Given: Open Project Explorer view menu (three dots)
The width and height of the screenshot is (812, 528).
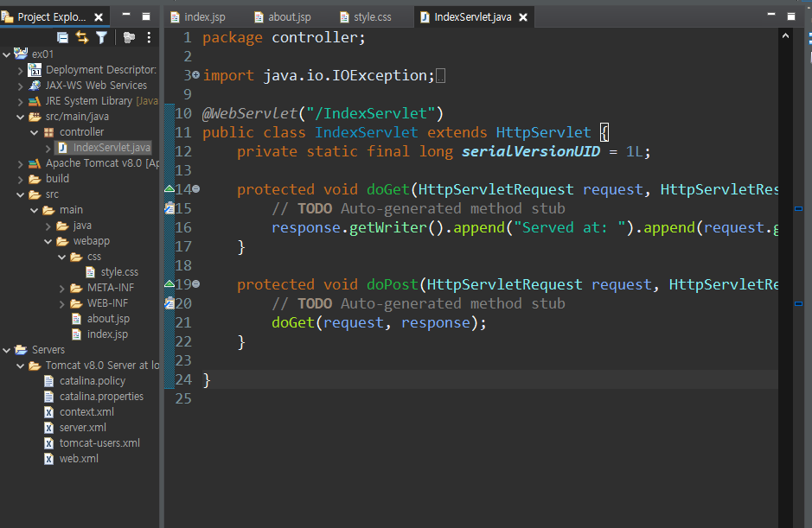Looking at the screenshot, I should [x=149, y=37].
